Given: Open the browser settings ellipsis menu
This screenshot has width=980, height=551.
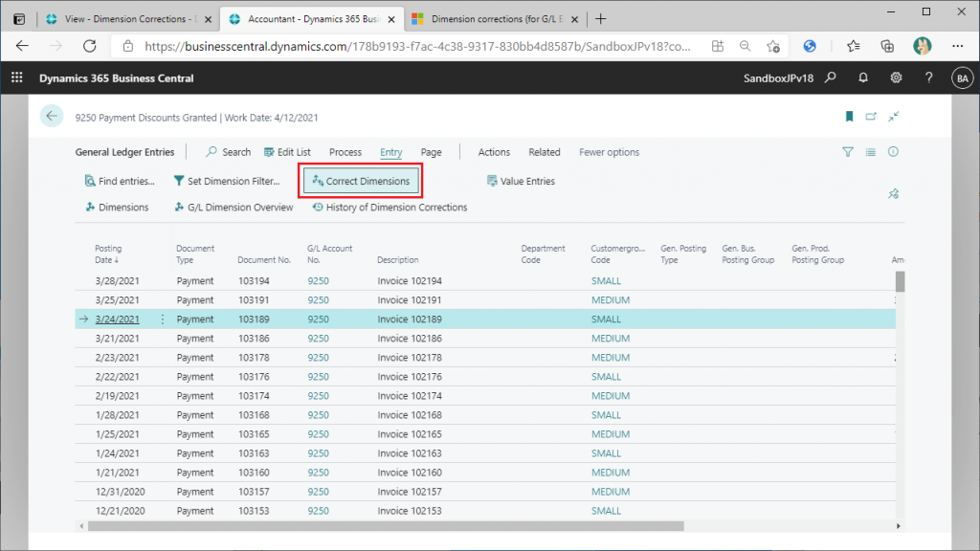Looking at the screenshot, I should 957,46.
